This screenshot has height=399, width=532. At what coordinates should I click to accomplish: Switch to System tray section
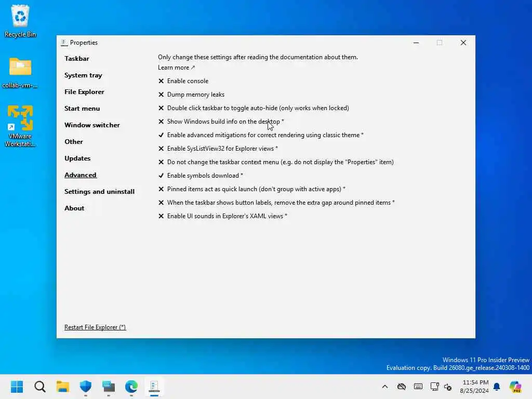[x=83, y=75]
